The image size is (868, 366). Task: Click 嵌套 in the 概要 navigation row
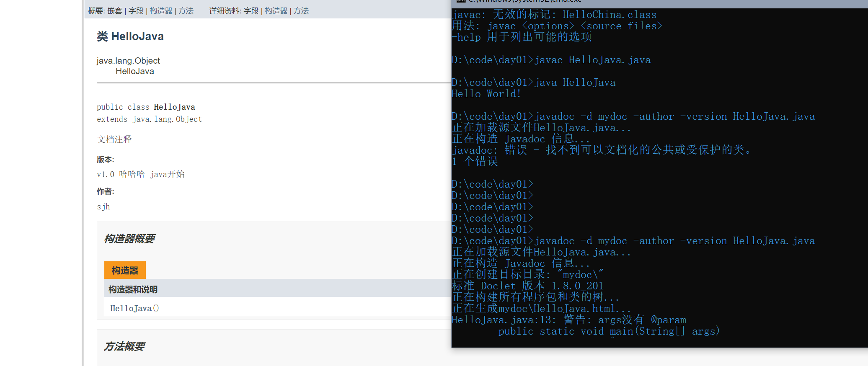pyautogui.click(x=115, y=11)
